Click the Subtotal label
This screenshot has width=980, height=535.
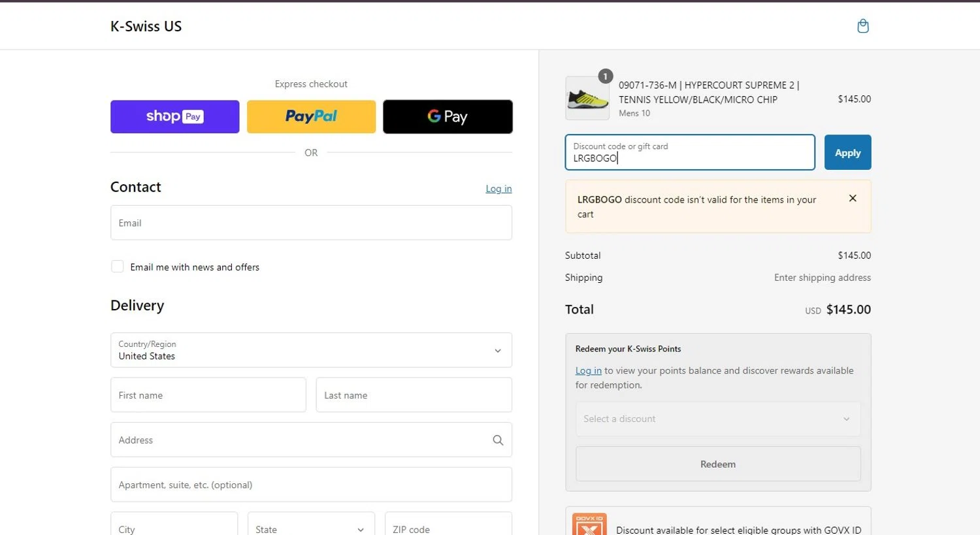(583, 255)
